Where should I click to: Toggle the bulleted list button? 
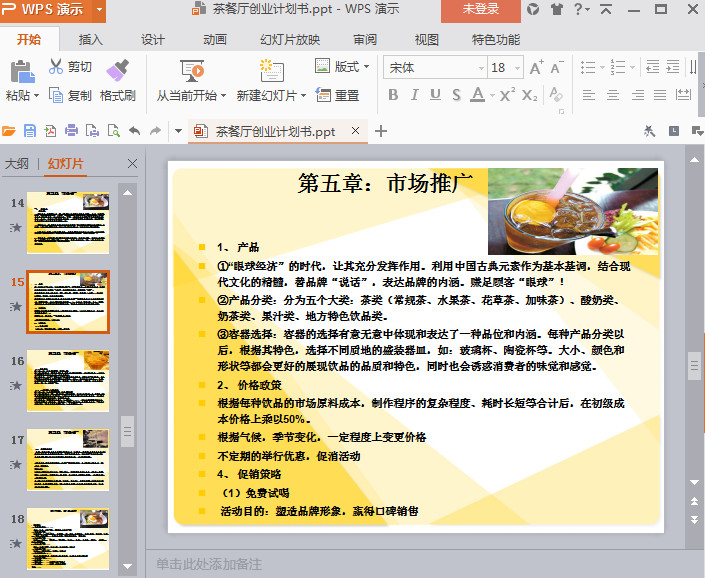588,67
